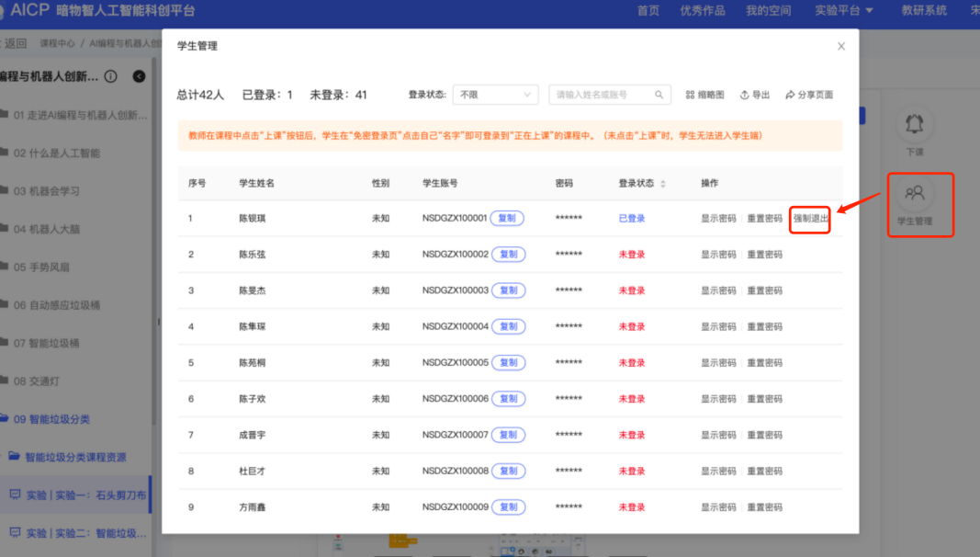This screenshot has width=980, height=557.
Task: Click the course info icon
Action: point(110,76)
